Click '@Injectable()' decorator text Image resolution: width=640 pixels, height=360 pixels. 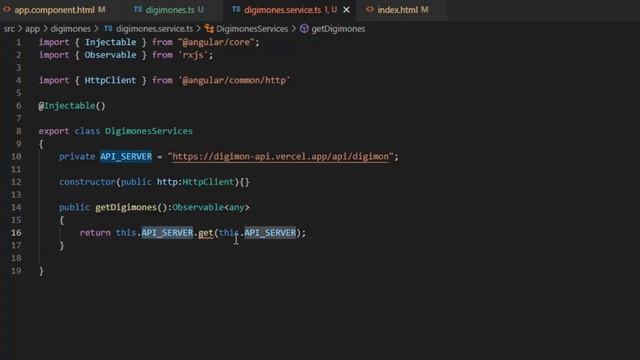(x=72, y=106)
